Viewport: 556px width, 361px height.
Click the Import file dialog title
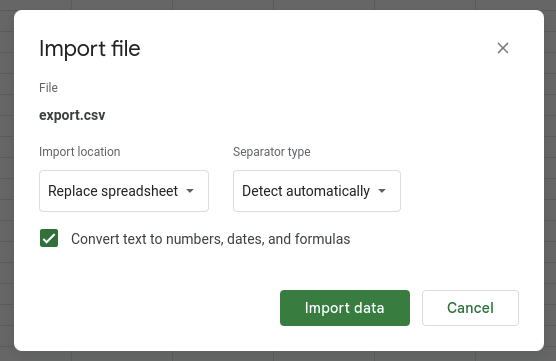click(90, 48)
